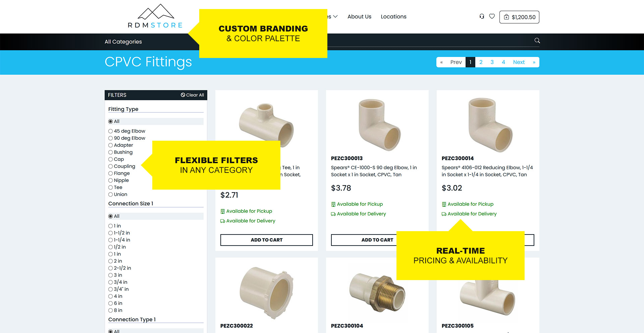Expand the header dropdown chevron menu
The height and width of the screenshot is (333, 644).
(335, 16)
